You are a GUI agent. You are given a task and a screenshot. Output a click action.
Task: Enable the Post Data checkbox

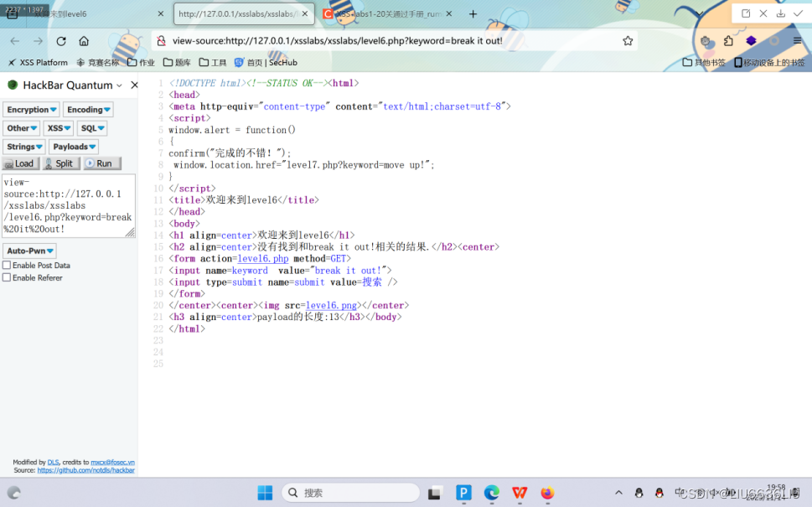coord(7,265)
